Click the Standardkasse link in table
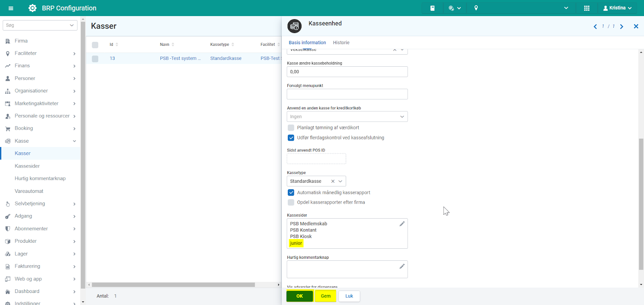Screen dimensions: 644x305 click(226, 59)
